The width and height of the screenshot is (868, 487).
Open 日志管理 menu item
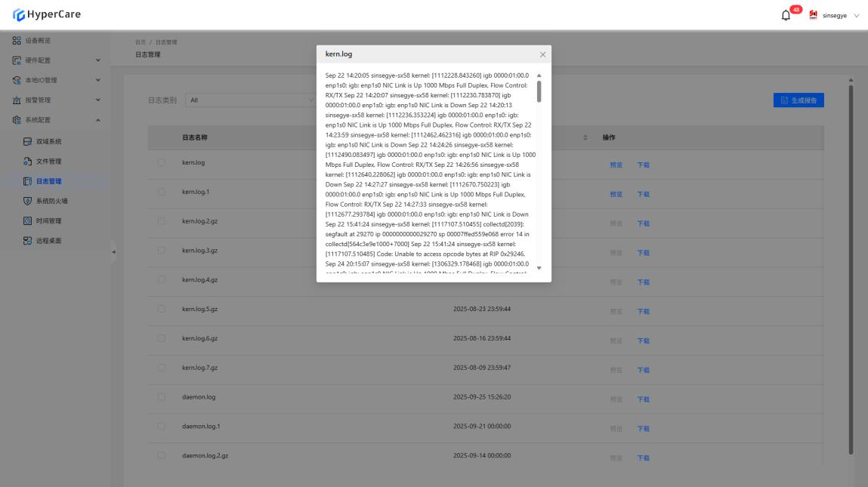pos(48,181)
